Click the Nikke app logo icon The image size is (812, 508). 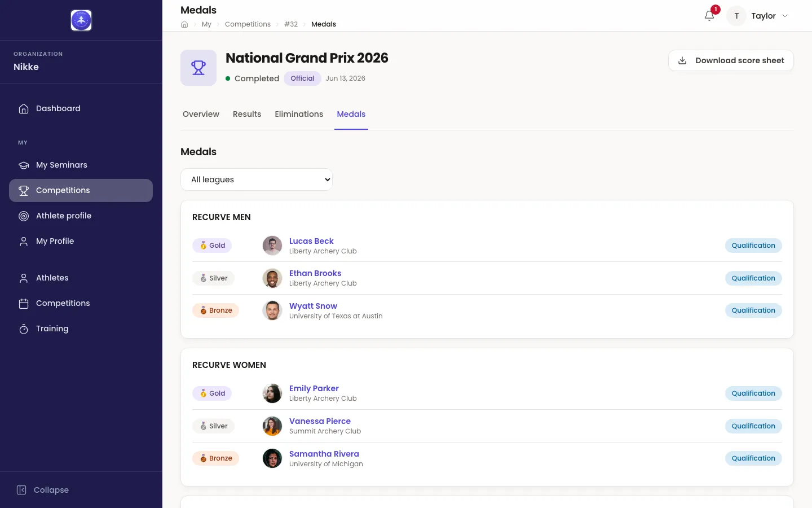pos(81,20)
